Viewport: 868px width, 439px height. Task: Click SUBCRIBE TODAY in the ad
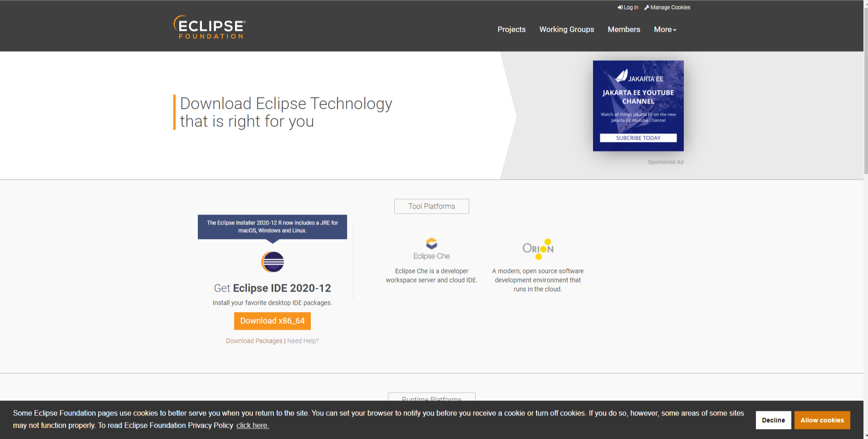(638, 138)
